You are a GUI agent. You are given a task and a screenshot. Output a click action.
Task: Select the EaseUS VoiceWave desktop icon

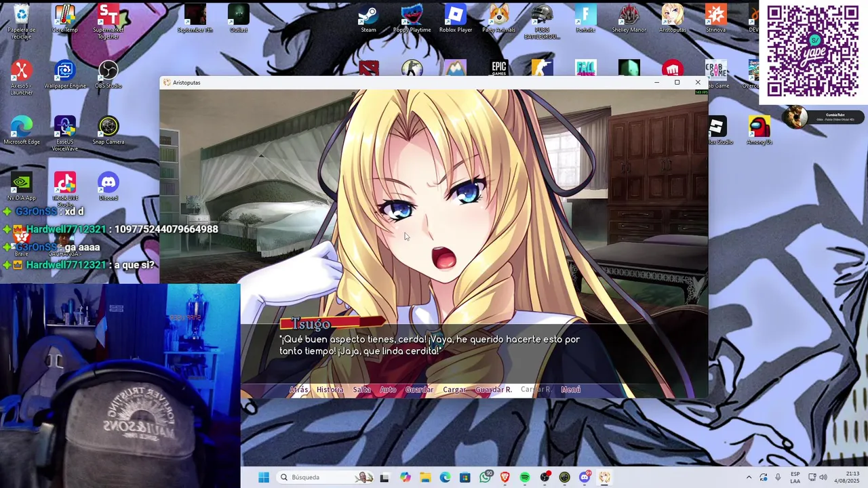click(64, 134)
